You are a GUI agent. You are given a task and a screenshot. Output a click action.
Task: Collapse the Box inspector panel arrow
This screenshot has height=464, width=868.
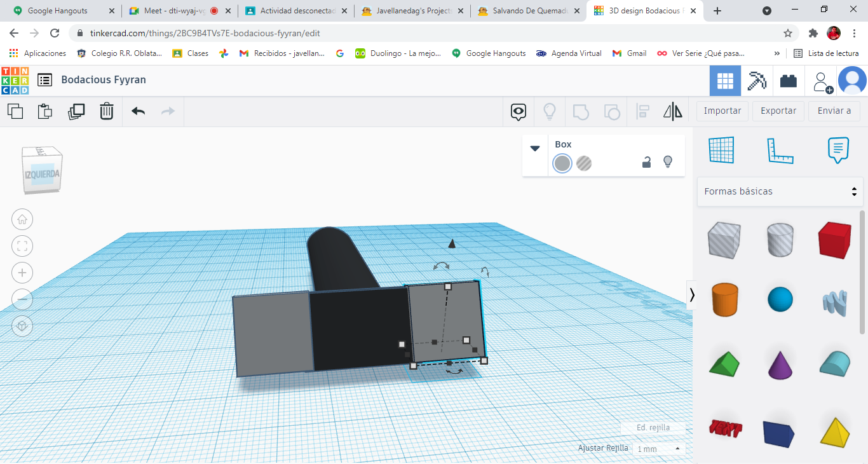click(535, 148)
